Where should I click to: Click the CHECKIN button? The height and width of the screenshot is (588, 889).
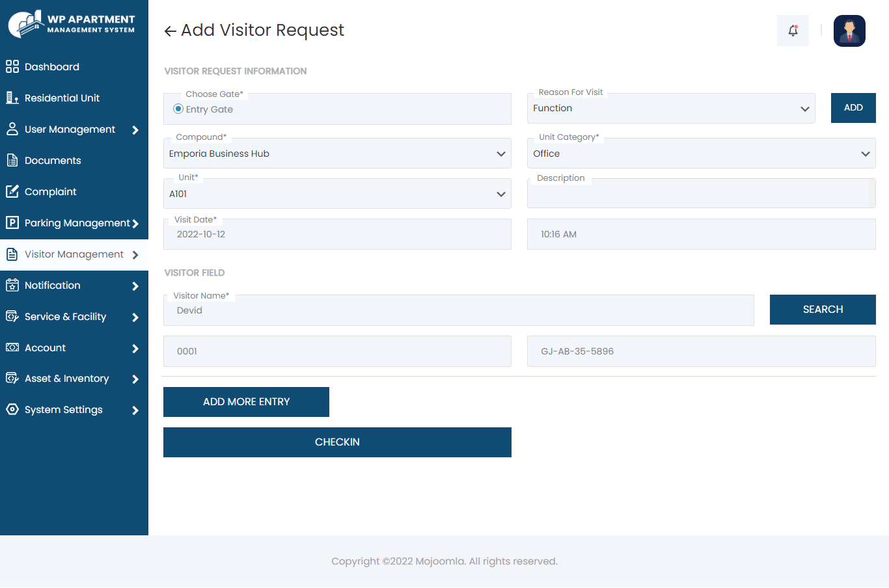tap(337, 442)
